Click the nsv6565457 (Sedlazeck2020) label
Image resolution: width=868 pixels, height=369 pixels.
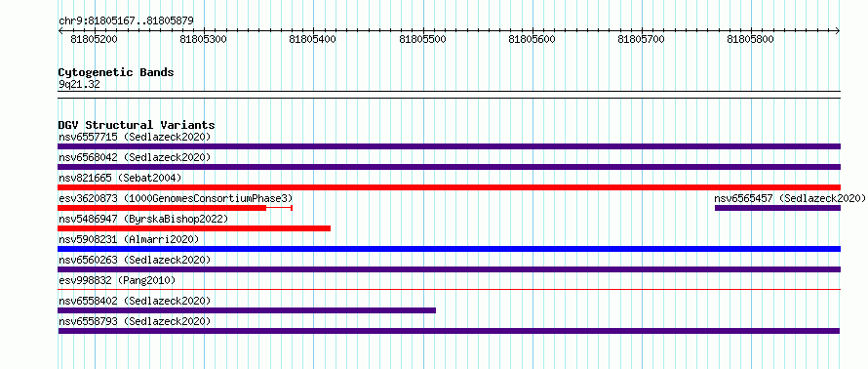pos(789,198)
